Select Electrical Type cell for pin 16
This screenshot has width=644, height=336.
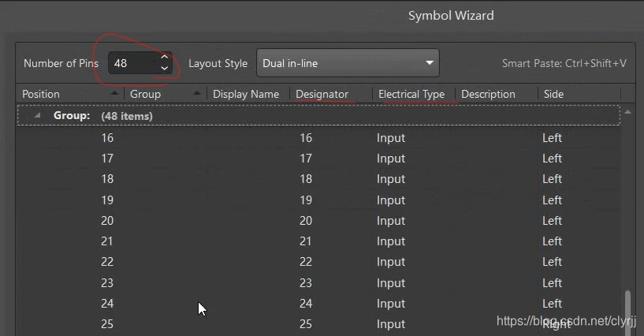(x=391, y=138)
